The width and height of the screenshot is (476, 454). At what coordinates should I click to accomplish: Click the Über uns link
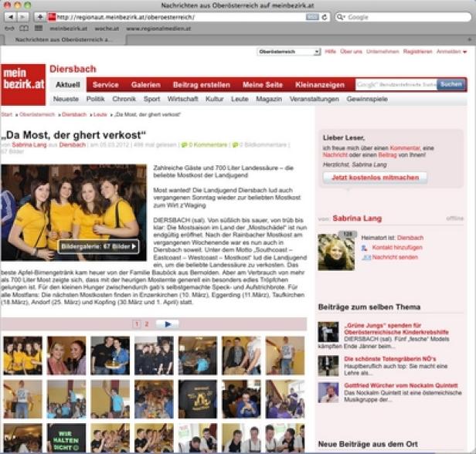[351, 52]
